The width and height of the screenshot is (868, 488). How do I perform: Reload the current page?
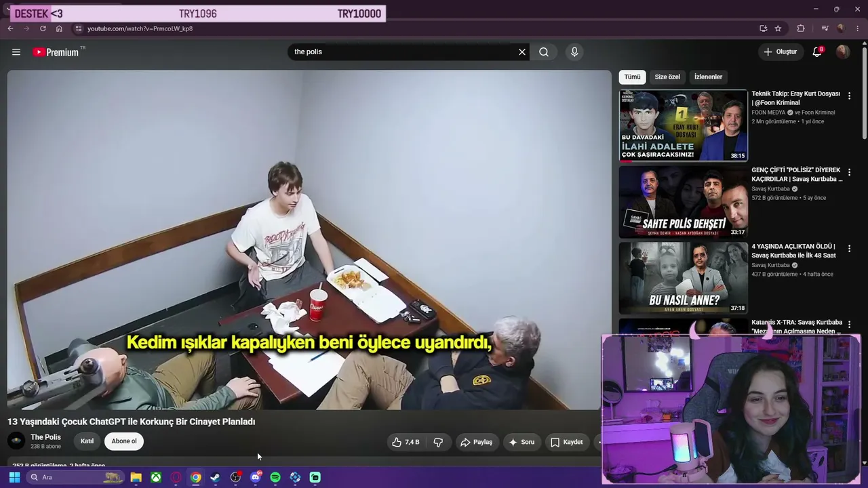click(43, 28)
